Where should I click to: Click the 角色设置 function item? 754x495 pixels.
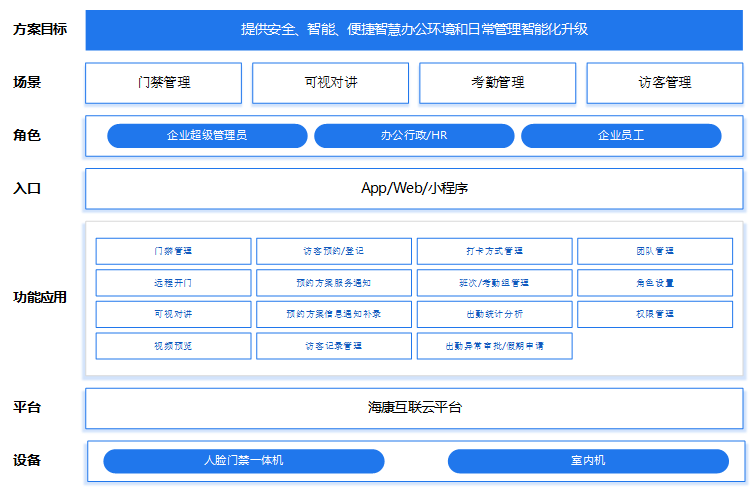click(655, 283)
